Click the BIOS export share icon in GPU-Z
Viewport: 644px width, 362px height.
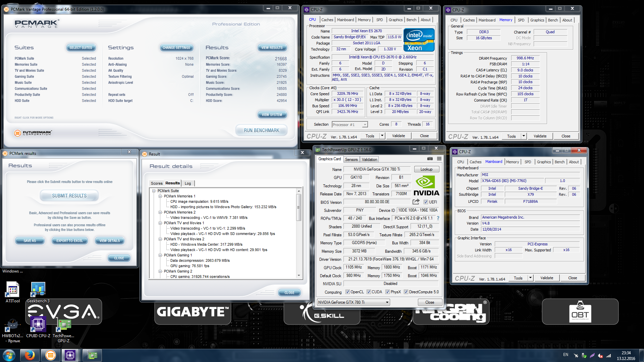coord(416,202)
